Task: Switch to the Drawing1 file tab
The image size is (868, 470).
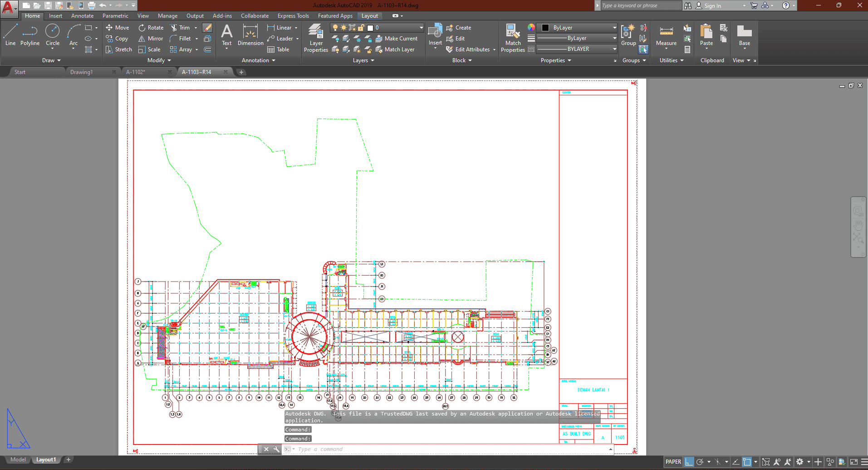Action: [82, 72]
